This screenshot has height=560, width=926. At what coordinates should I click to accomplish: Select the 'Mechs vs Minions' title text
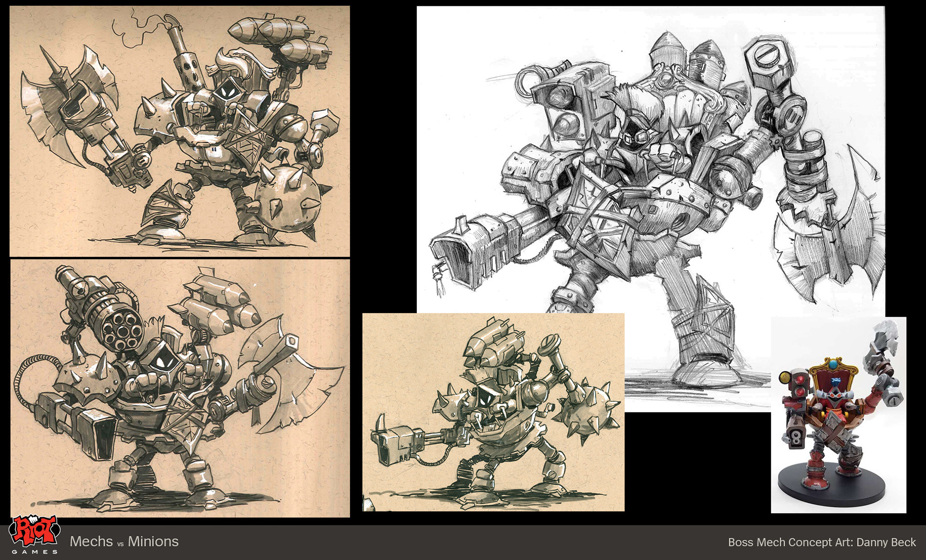tap(124, 541)
